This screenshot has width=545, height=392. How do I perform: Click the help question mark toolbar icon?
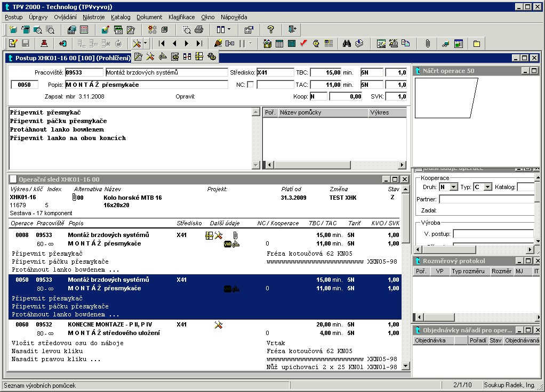[271, 30]
